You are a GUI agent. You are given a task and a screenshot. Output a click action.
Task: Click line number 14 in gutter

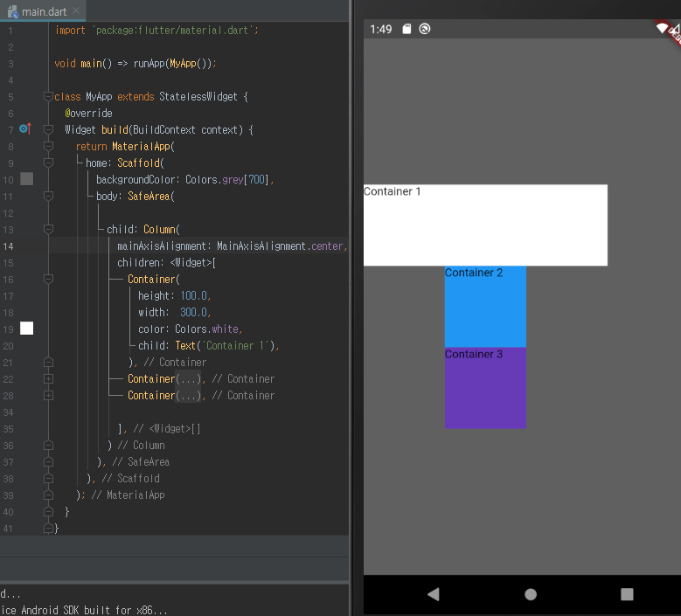coord(8,246)
